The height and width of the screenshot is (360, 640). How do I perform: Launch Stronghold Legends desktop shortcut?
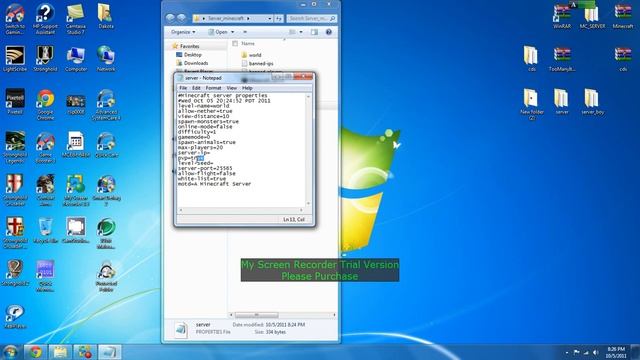[15, 147]
